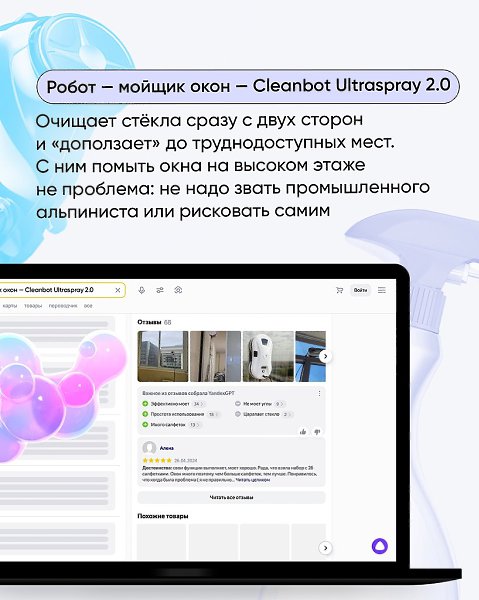Click the 'Войти' login button

click(360, 290)
